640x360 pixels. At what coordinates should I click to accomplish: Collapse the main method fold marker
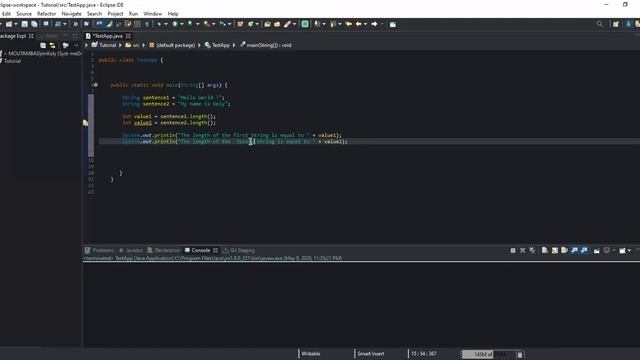tap(95, 85)
